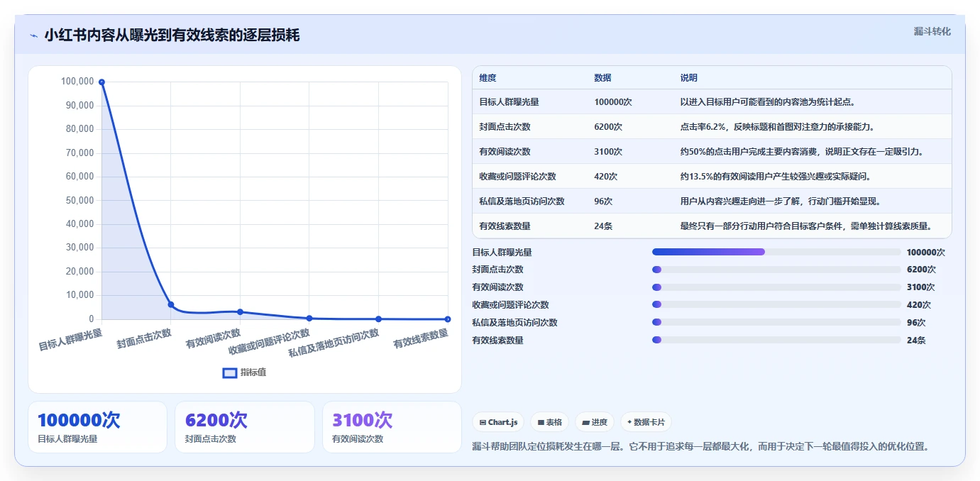
Task: Click the 24条 value beside the last progress bar
Action: tap(916, 341)
